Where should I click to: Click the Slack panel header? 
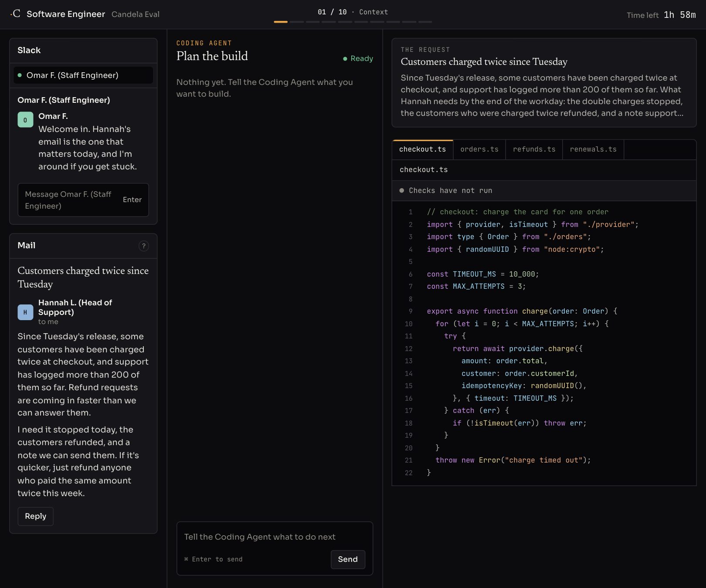(x=83, y=51)
